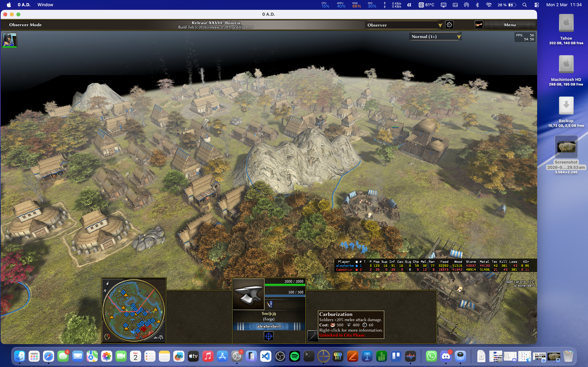Screen dimensions: 588x367
Task: Open Spotlight search in the menu bar
Action: click(x=524, y=5)
